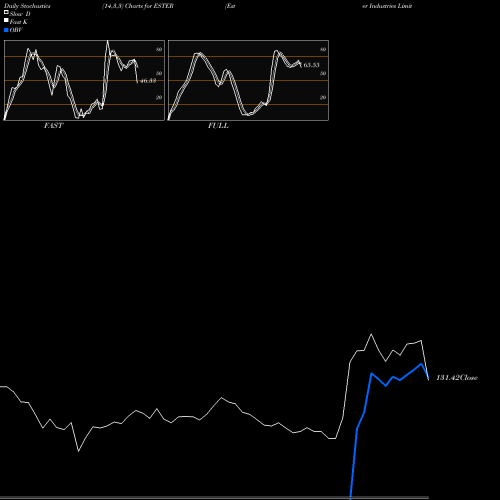Image resolution: width=500 pixels, height=500 pixels.
Task: Open the FAST stochastic chart panel
Action: [84, 80]
